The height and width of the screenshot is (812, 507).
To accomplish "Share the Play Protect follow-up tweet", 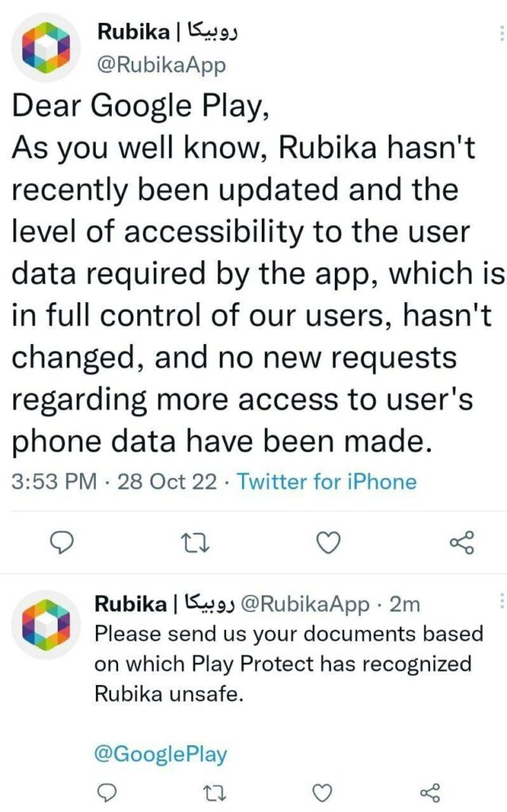I will click(x=430, y=792).
